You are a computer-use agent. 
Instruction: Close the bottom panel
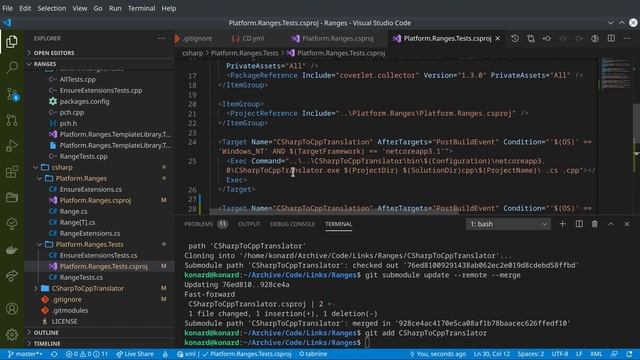pos(627,224)
